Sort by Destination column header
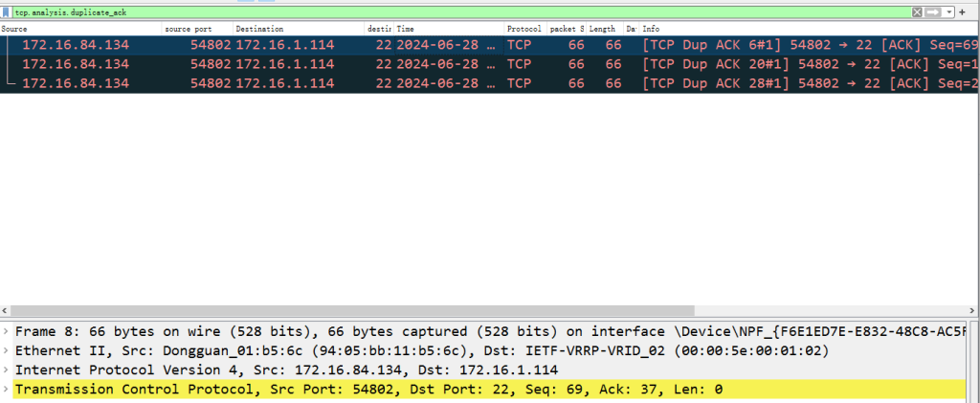The width and height of the screenshot is (980, 403). click(297, 30)
